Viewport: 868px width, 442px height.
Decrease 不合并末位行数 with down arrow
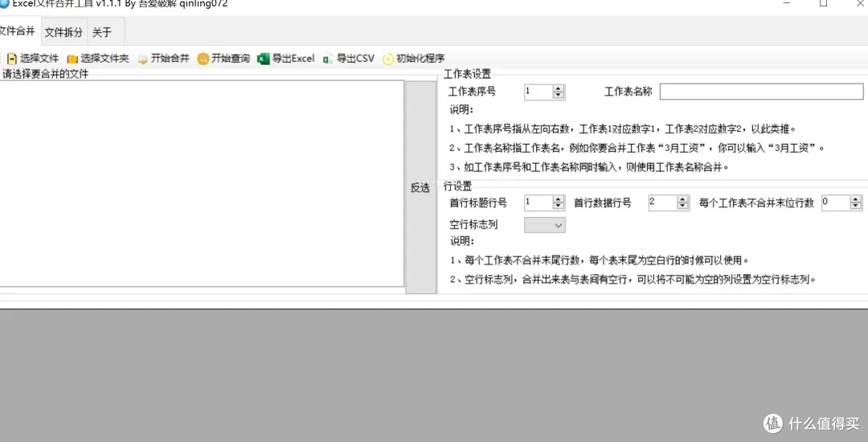coord(856,207)
